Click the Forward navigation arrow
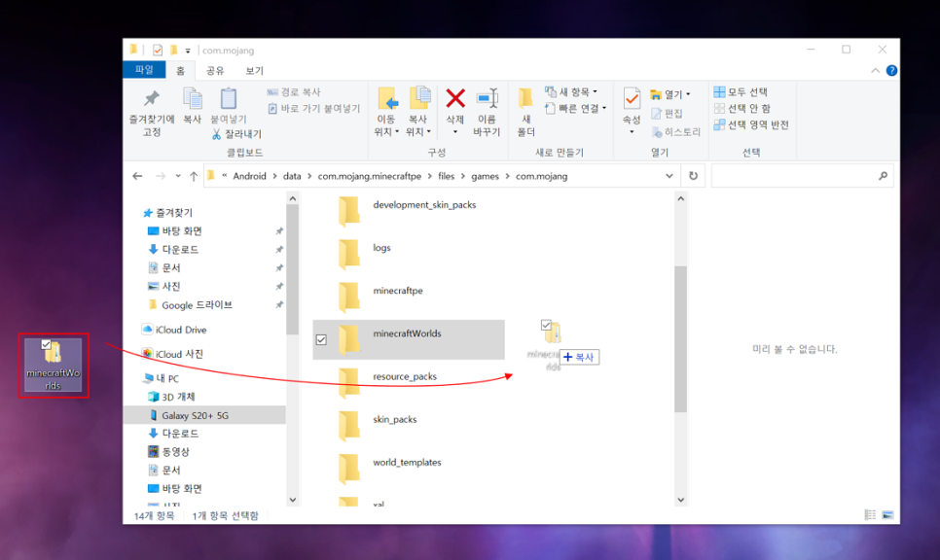The width and height of the screenshot is (940, 560). pyautogui.click(x=160, y=176)
